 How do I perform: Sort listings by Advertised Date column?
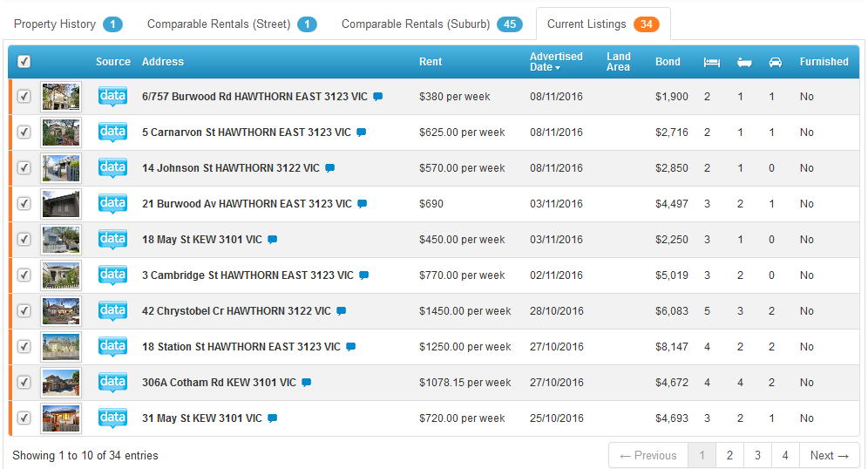coord(556,62)
